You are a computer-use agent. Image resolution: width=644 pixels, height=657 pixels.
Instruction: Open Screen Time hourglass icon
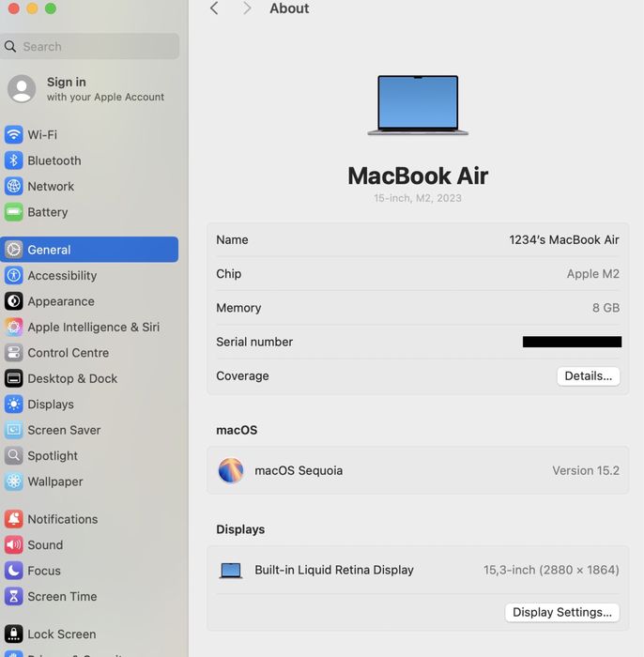pos(13,597)
